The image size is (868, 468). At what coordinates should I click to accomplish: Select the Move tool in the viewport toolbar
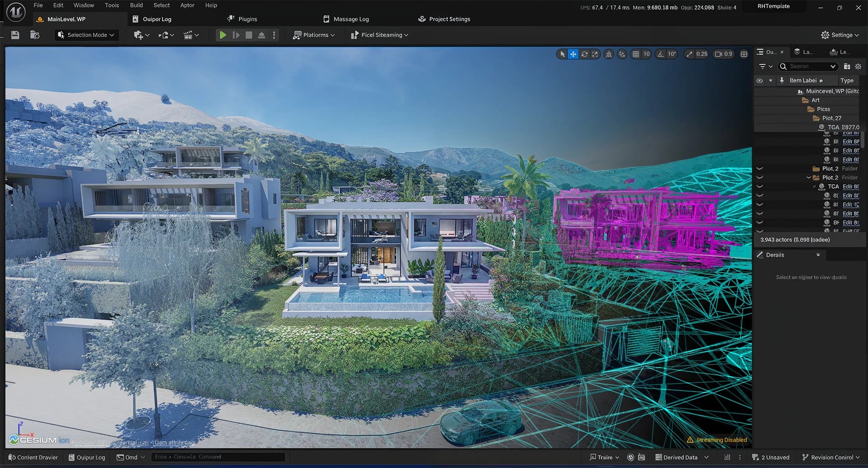pos(573,54)
